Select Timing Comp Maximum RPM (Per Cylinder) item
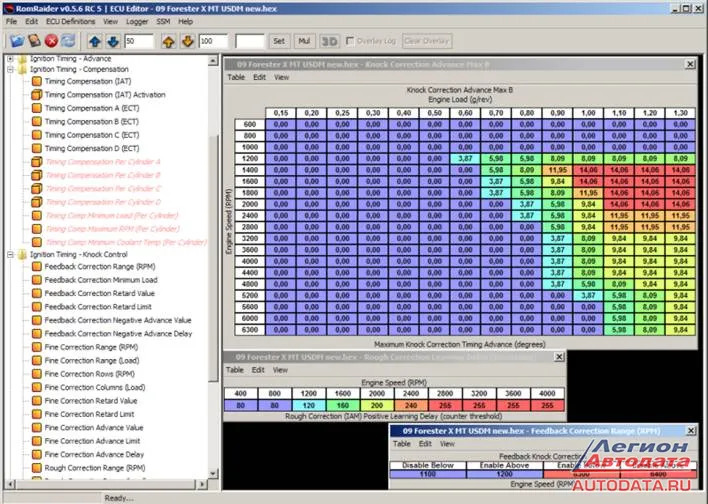This screenshot has height=504, width=708. (x=112, y=229)
